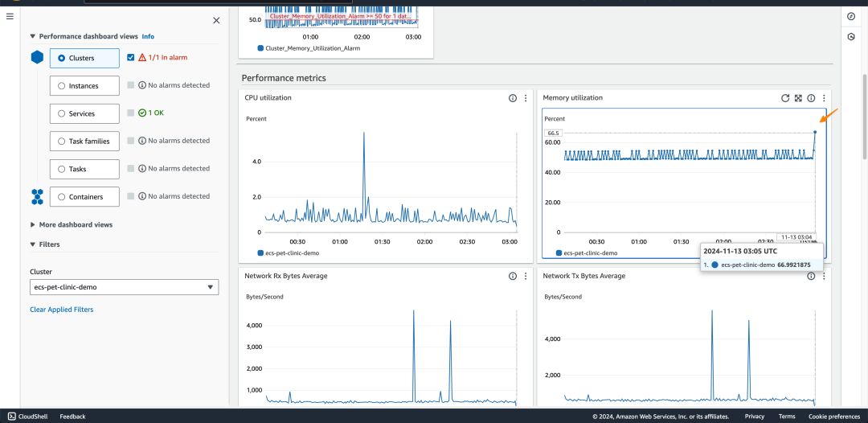Click the 66.5 data point on Memory chart
The image size is (868, 423).
point(815,132)
